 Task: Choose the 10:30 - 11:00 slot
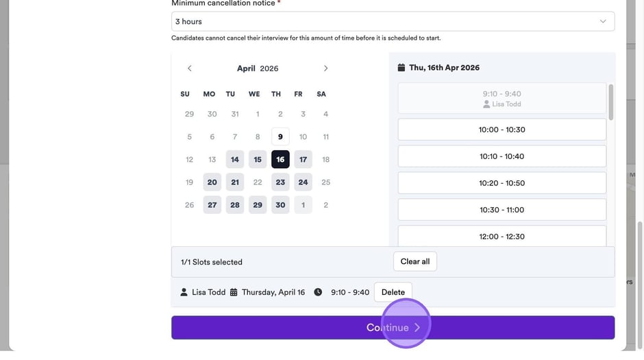click(501, 210)
